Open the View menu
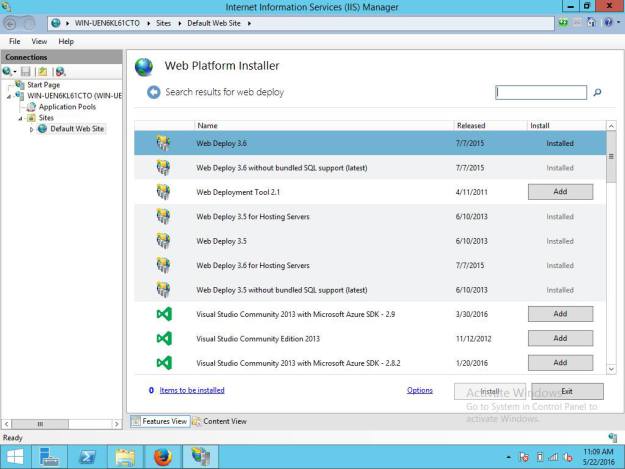The image size is (625, 469). coord(39,41)
